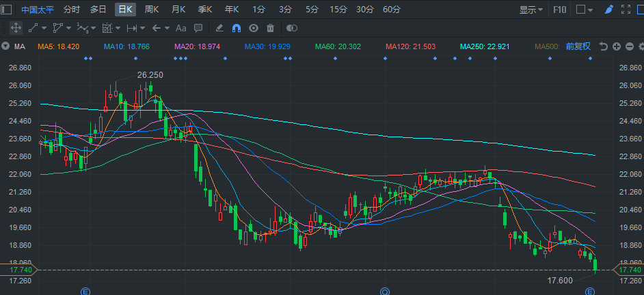Open the 显示 display dropdown
The image size is (644, 295).
click(x=531, y=10)
